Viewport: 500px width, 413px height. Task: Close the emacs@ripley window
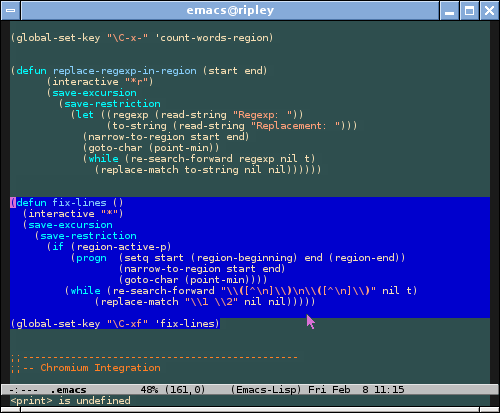489,10
